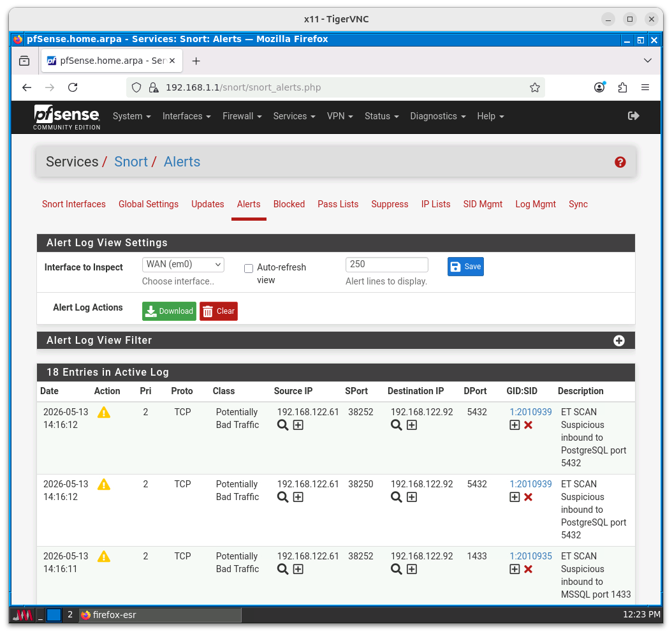Add SID to suppress list in 38252/5432 row
Screen dimensions: 672x634
(515, 425)
